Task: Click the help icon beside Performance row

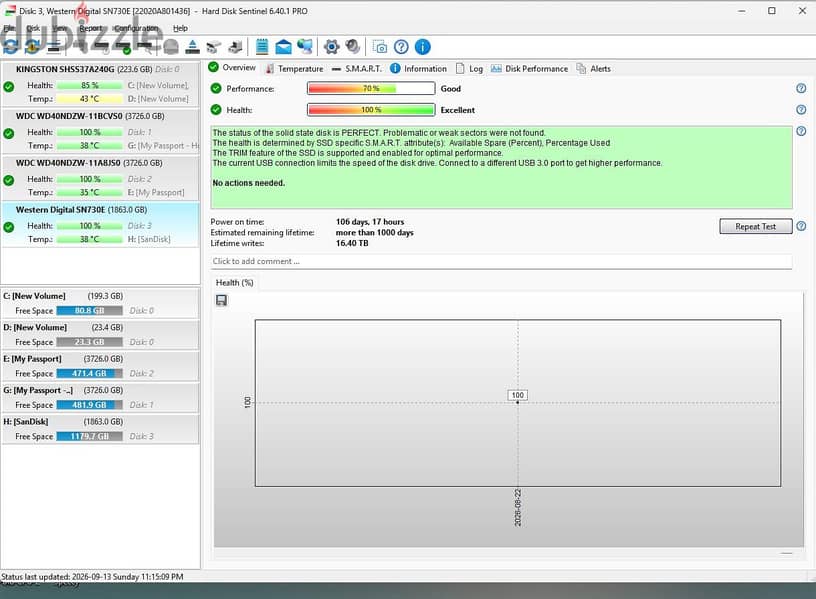Action: tap(801, 88)
